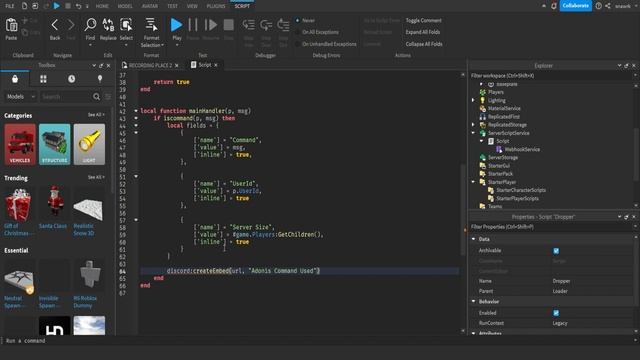The height and width of the screenshot is (360, 640).
Task: Open the Format Selection tool
Action: tap(151, 25)
